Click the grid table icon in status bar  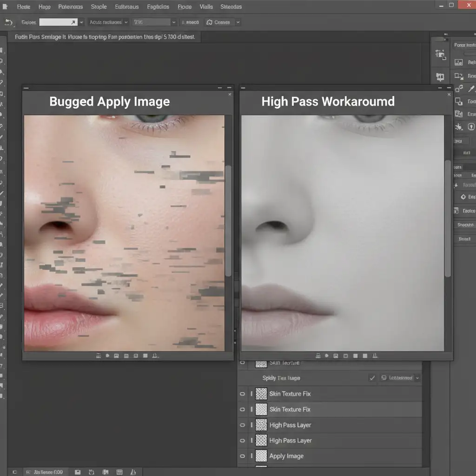[x=119, y=472]
